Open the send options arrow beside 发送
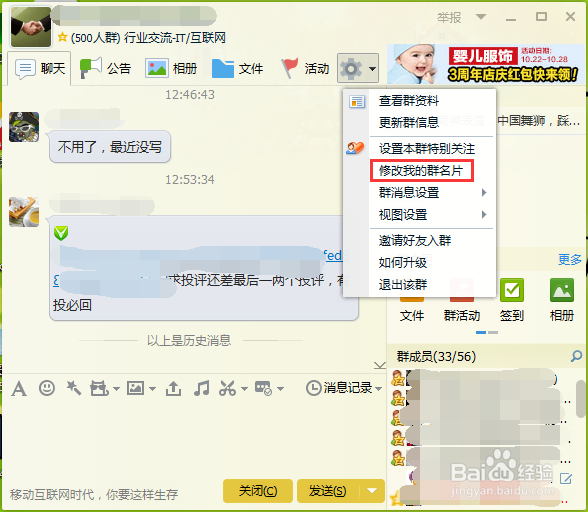The image size is (588, 512). 372,491
